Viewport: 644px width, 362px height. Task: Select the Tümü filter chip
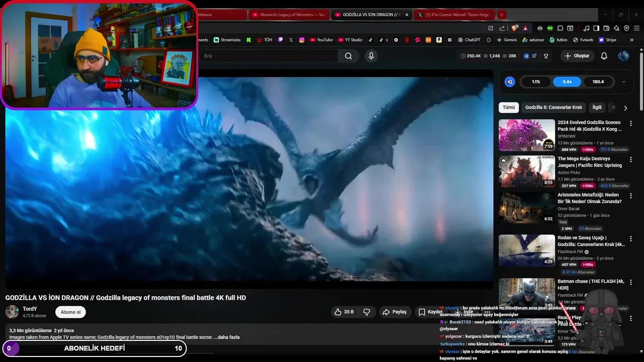pyautogui.click(x=509, y=108)
